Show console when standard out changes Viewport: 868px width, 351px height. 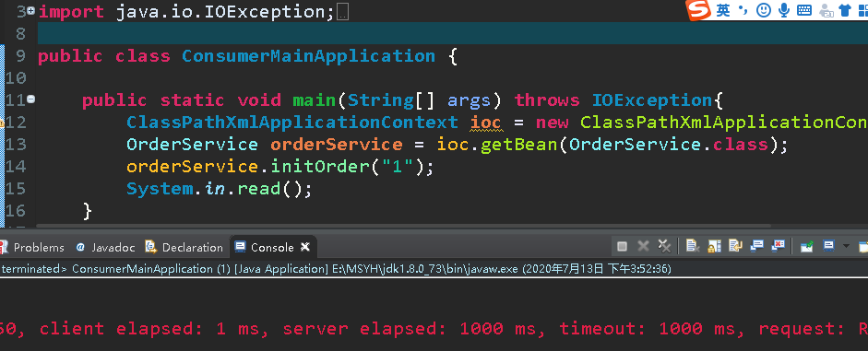[756, 247]
